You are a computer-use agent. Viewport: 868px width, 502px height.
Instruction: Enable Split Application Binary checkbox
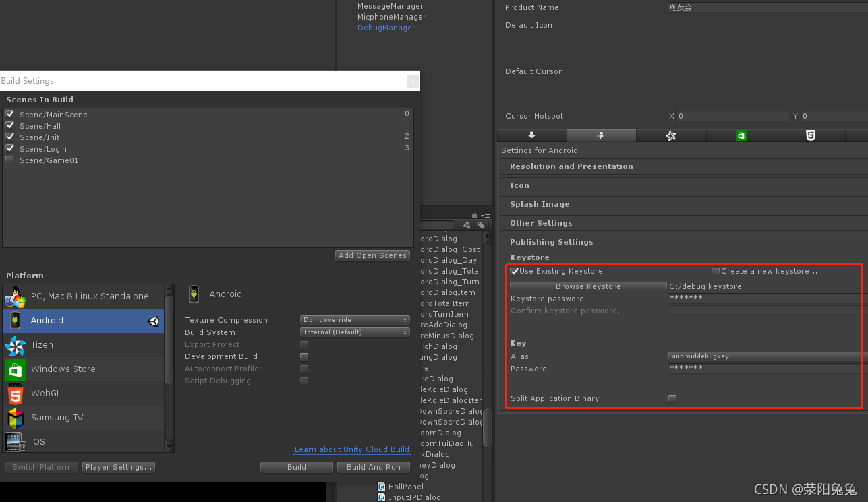tap(672, 398)
